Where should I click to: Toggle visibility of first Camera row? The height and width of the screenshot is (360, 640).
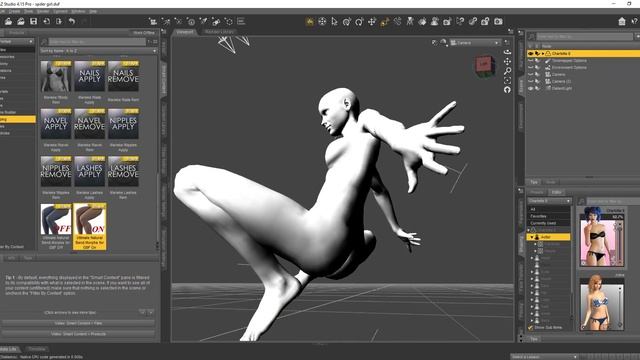531,74
